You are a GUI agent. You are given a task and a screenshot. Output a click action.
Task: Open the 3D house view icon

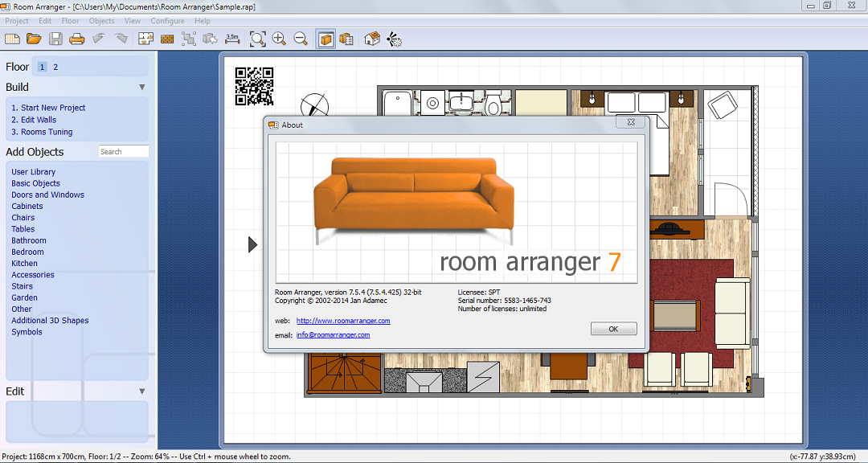pyautogui.click(x=372, y=39)
